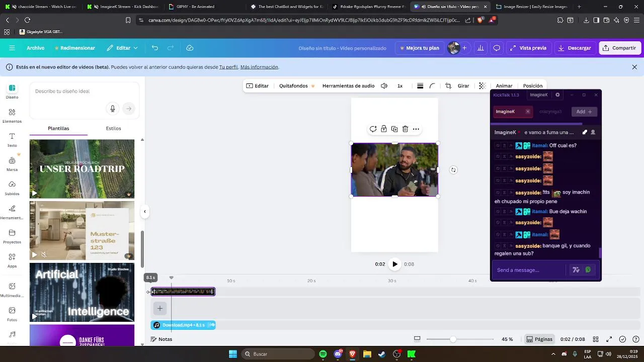Click the rotate handle beside the video

[x=453, y=170]
